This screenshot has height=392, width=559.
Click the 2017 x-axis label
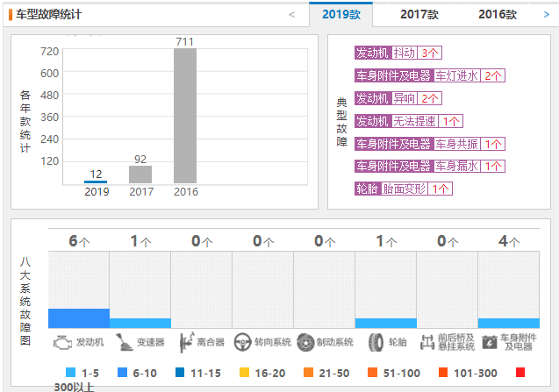[x=141, y=192]
